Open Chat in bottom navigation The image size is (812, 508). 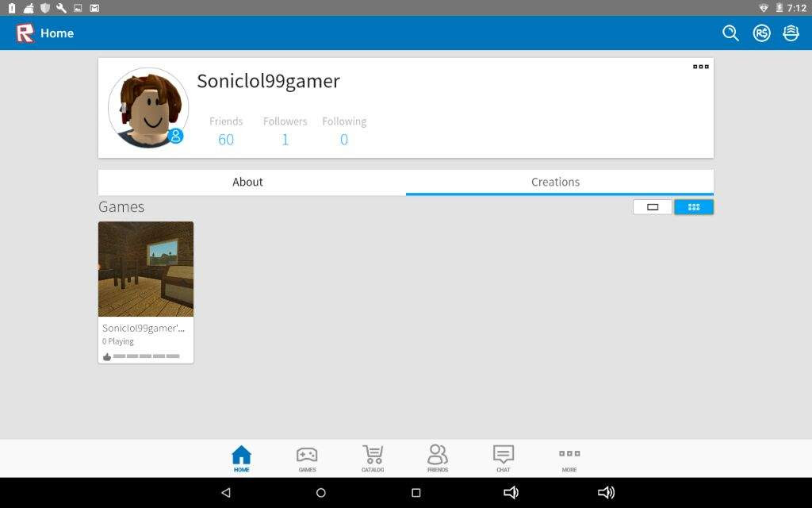pos(504,458)
